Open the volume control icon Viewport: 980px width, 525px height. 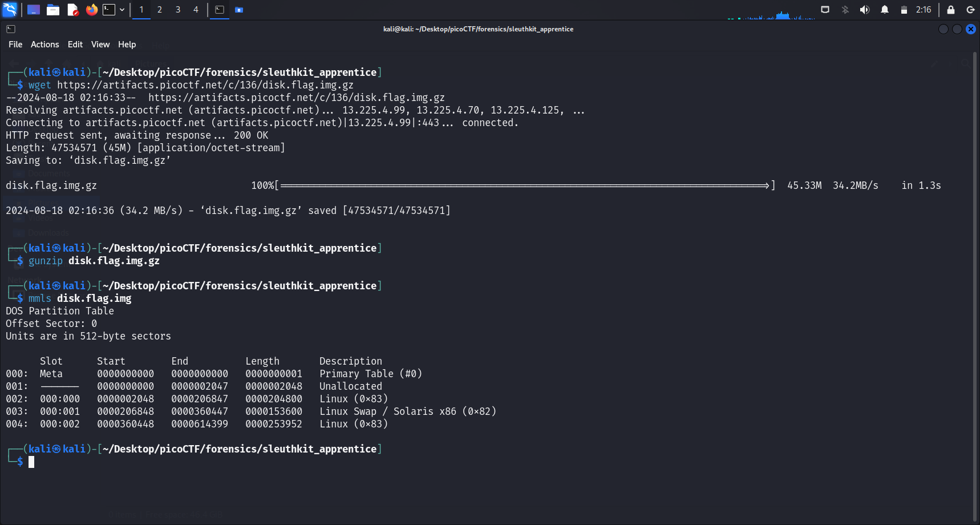865,10
